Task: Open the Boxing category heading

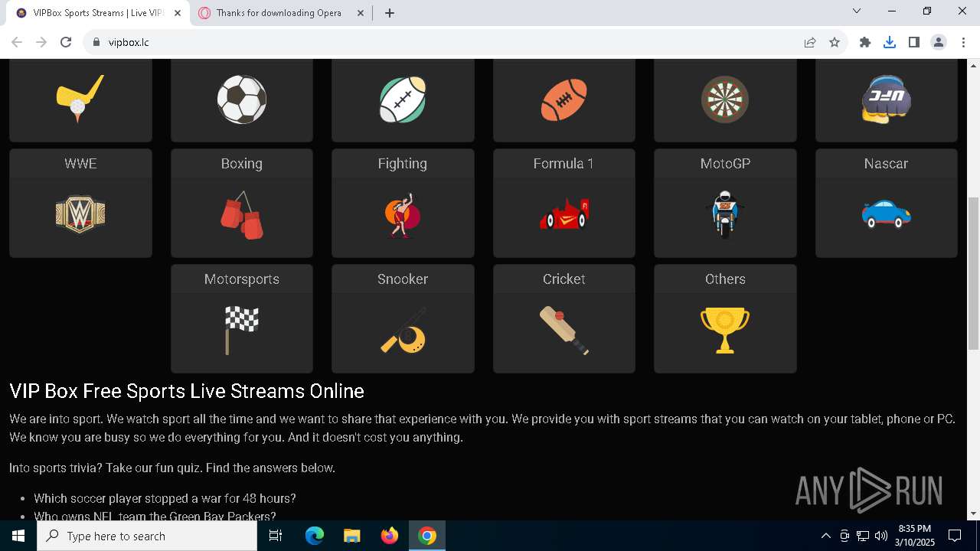Action: (x=242, y=164)
